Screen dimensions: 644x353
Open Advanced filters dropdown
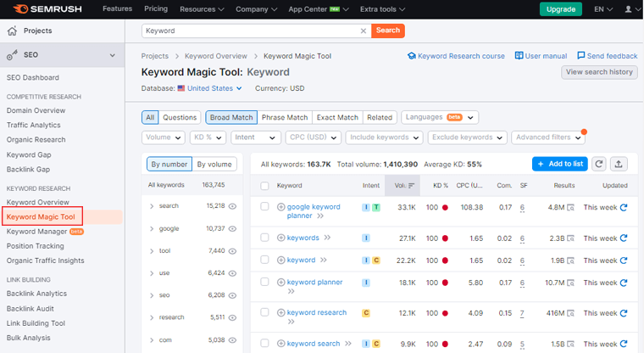click(548, 137)
